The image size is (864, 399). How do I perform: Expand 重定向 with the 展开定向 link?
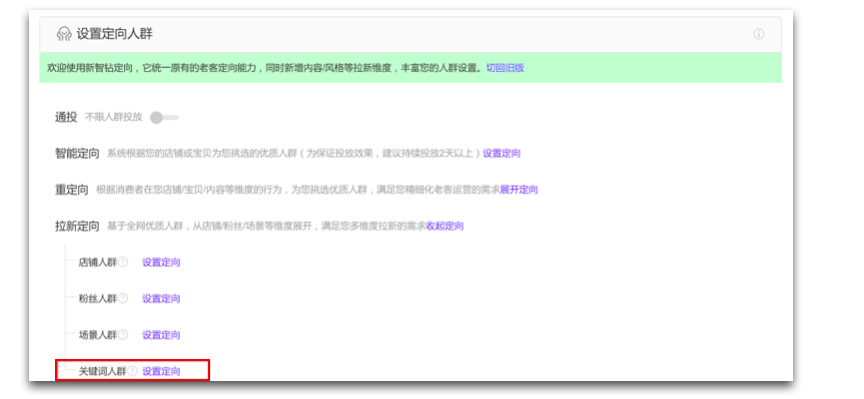point(519,190)
